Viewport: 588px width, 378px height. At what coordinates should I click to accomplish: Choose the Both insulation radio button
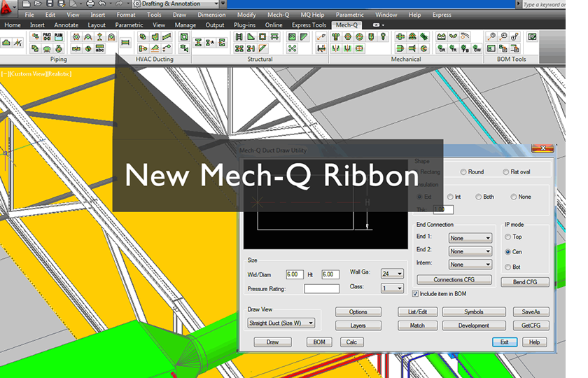pos(479,197)
